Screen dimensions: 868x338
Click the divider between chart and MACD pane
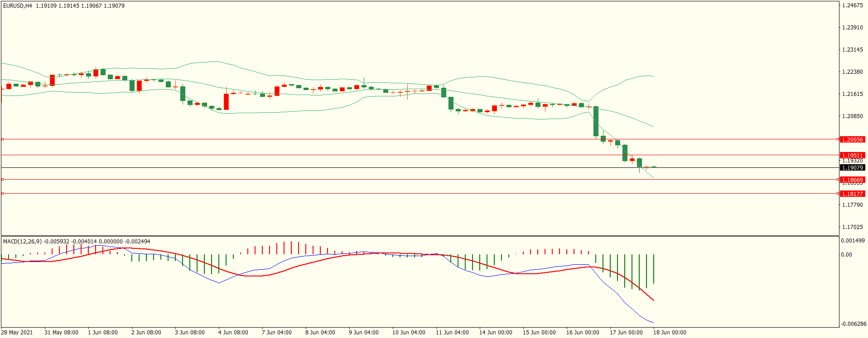420,236
